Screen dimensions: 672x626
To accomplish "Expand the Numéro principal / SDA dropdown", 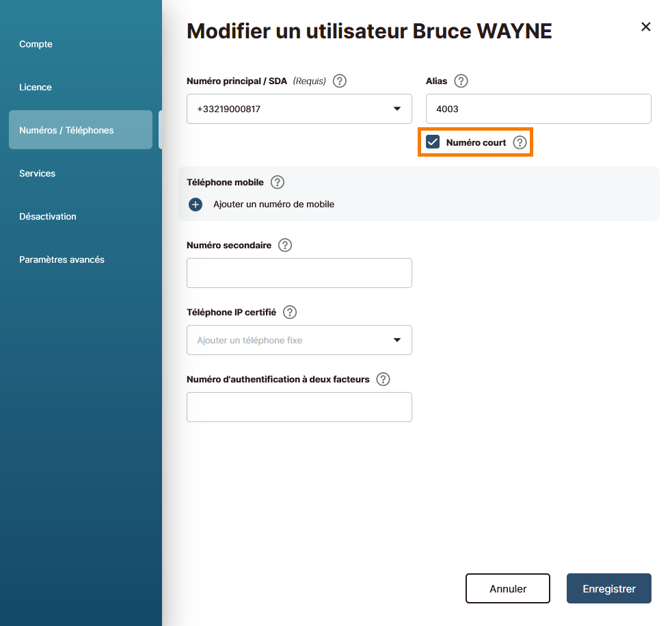I will click(299, 109).
